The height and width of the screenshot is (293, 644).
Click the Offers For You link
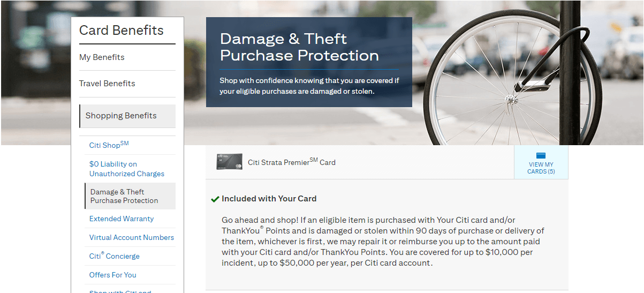pyautogui.click(x=113, y=275)
